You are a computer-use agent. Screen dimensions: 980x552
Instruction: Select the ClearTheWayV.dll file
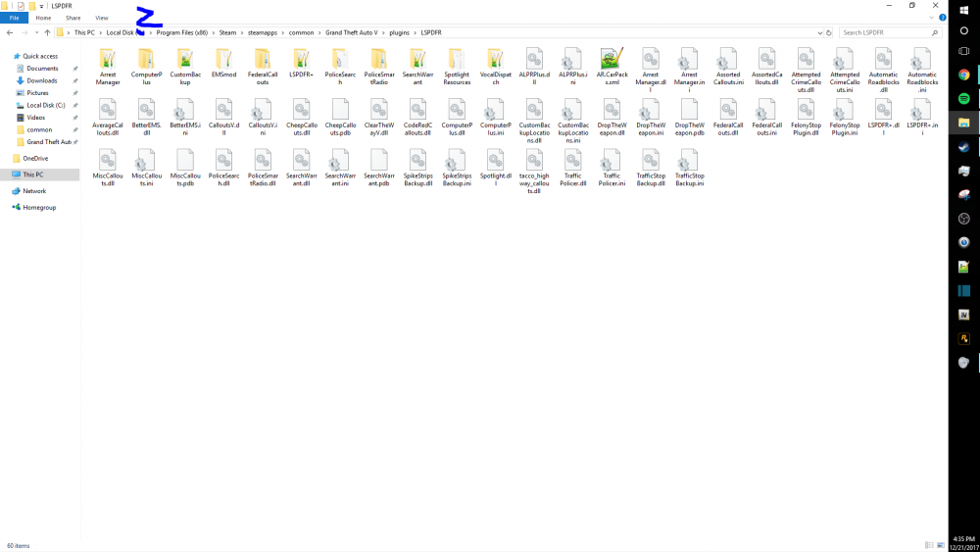[379, 118]
